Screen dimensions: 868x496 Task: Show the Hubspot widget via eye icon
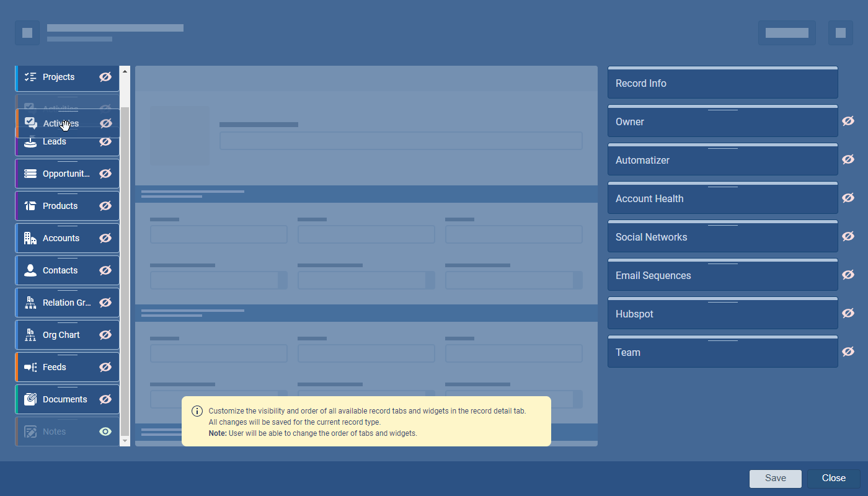[x=848, y=313]
